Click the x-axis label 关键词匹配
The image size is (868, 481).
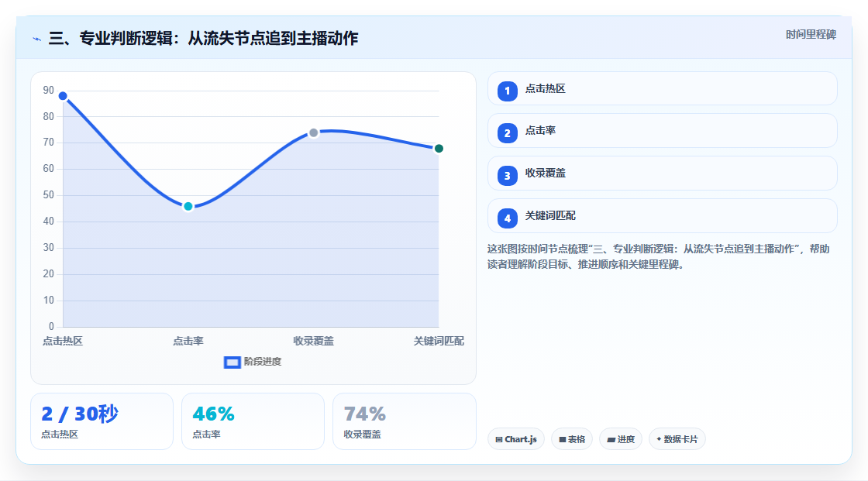439,341
